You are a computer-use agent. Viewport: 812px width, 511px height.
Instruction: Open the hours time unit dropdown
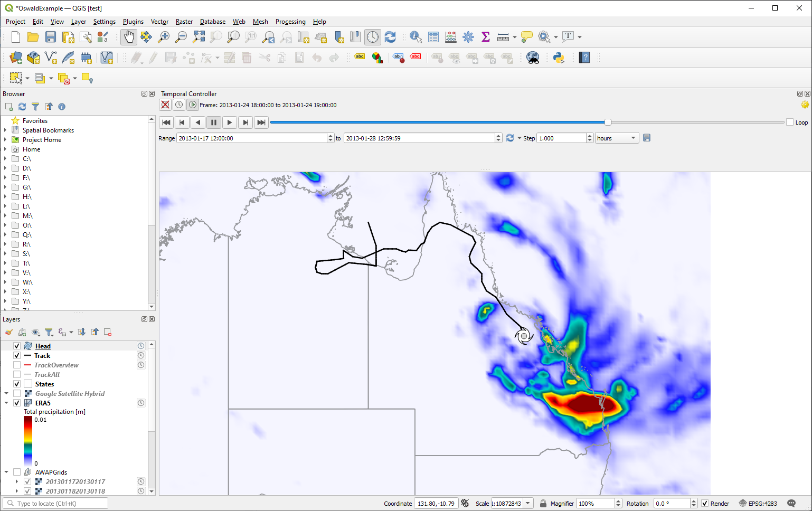click(617, 138)
